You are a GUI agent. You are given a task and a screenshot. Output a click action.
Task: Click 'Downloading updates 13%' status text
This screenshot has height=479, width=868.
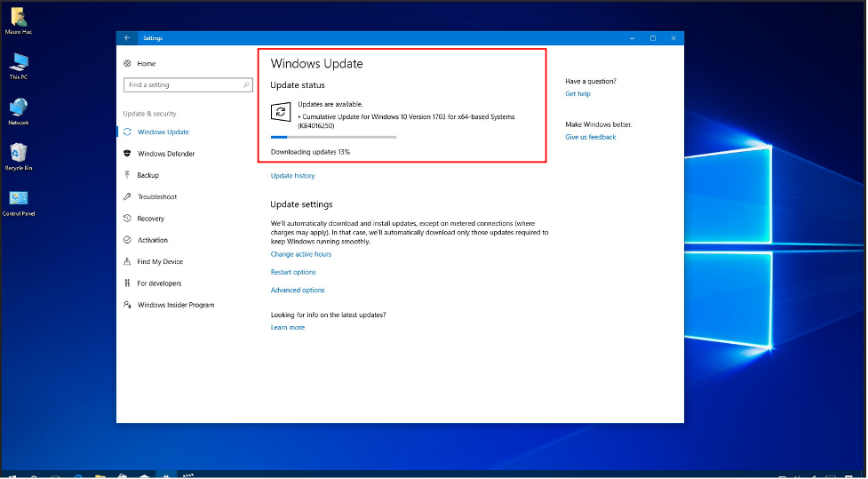coord(311,152)
